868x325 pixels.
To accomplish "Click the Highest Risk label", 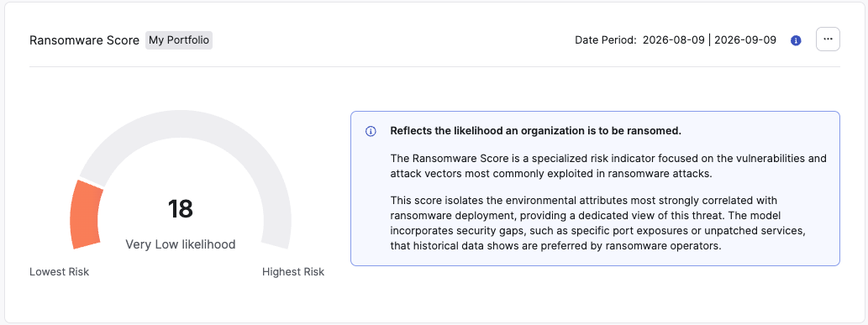I will pyautogui.click(x=293, y=272).
